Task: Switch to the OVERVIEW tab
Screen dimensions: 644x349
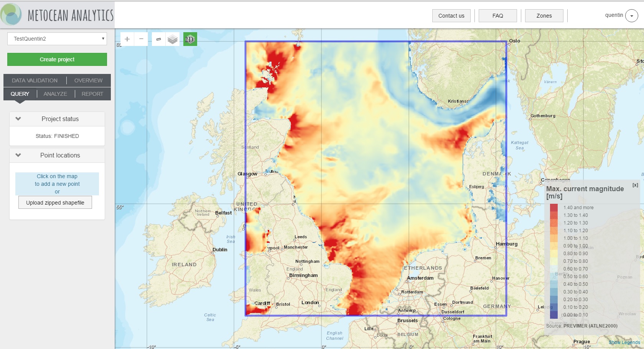Action: (x=88, y=80)
